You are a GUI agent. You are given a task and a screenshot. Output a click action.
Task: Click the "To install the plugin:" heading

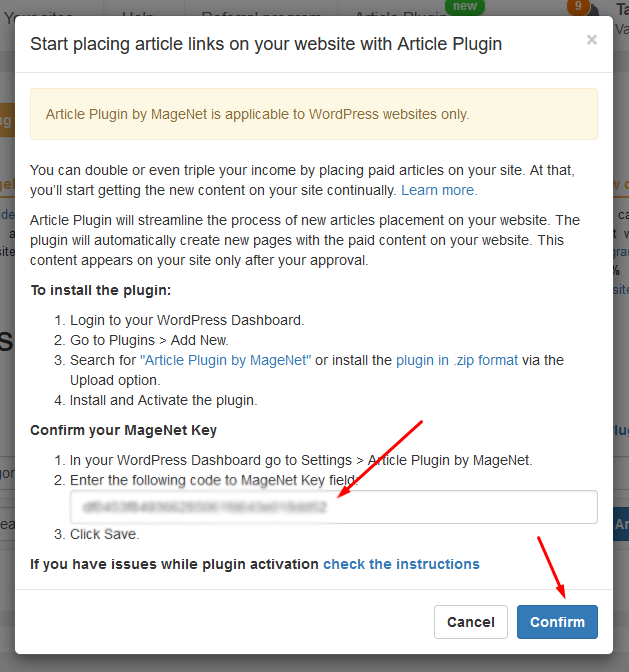click(x=101, y=290)
